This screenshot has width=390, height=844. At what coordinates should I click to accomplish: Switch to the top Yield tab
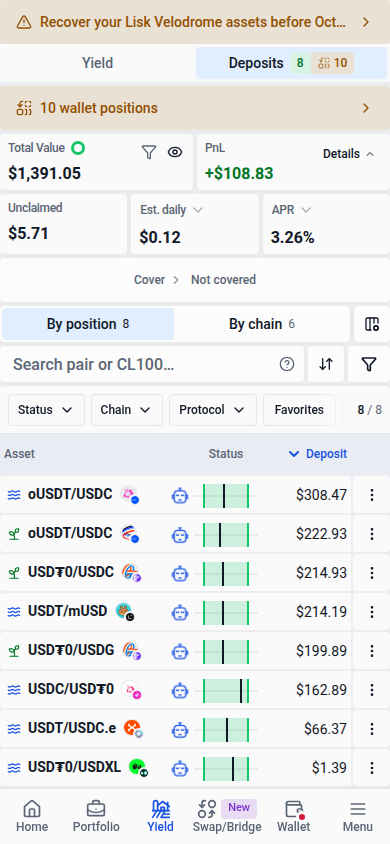click(97, 63)
